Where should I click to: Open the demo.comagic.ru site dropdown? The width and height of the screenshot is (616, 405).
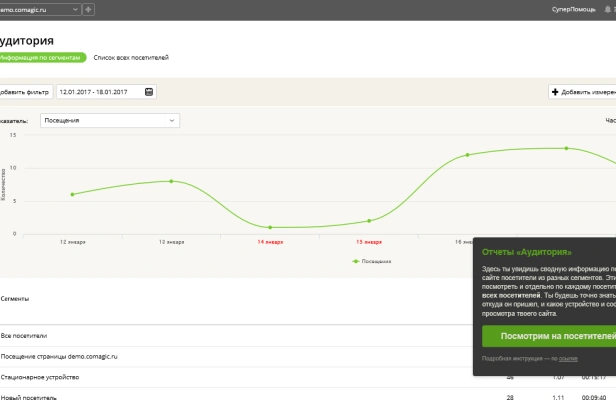[39, 9]
